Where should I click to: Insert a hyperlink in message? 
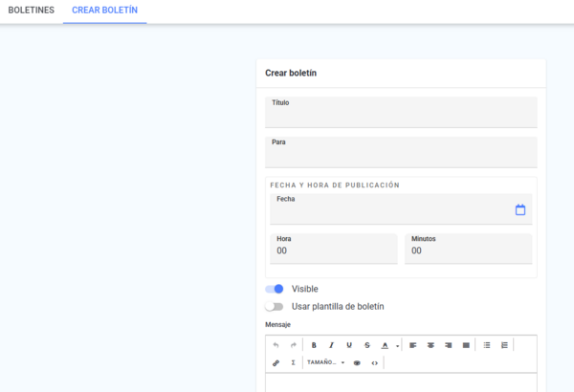tap(276, 363)
